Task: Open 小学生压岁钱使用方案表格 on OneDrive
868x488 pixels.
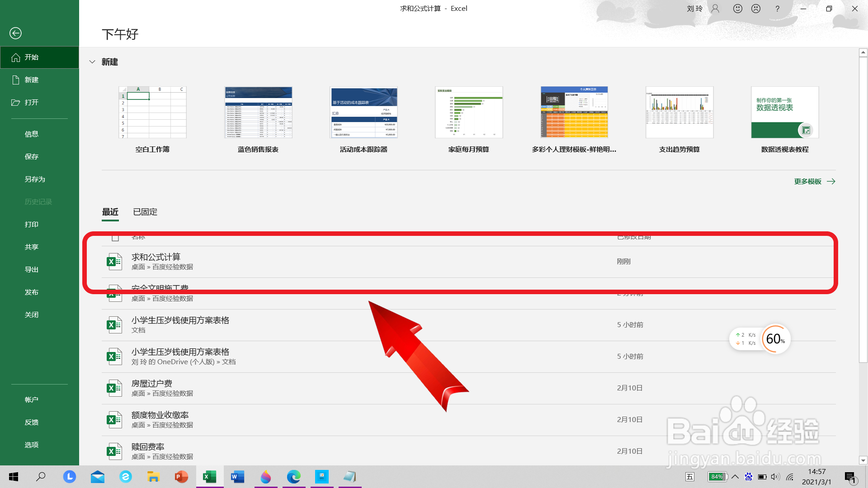Action: coord(468,357)
